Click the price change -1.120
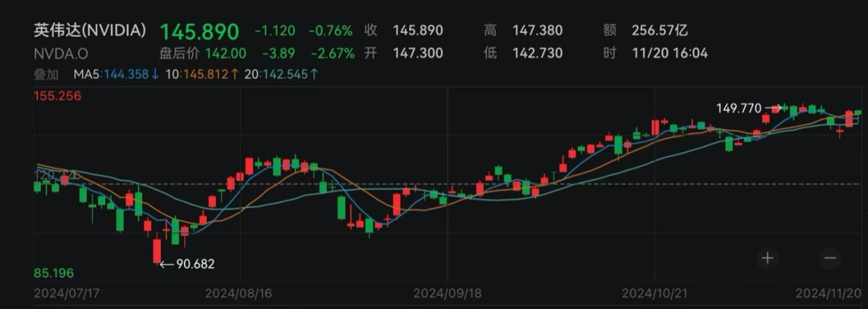This screenshot has height=309, width=868. (x=275, y=30)
